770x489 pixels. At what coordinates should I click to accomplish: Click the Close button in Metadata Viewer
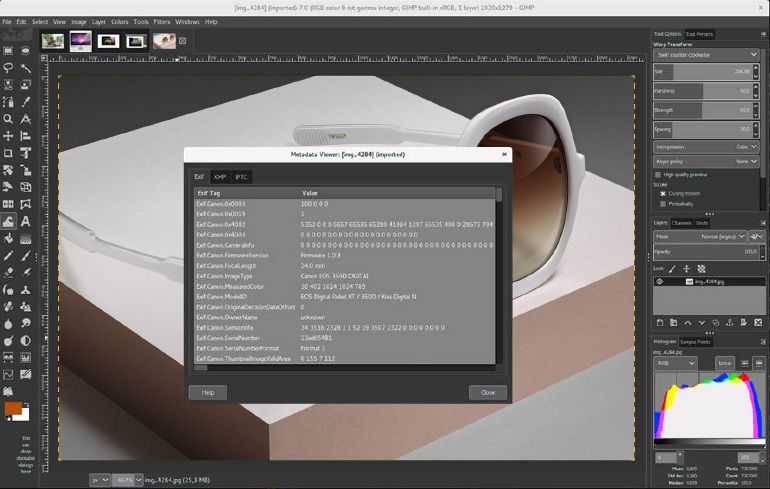coord(488,392)
